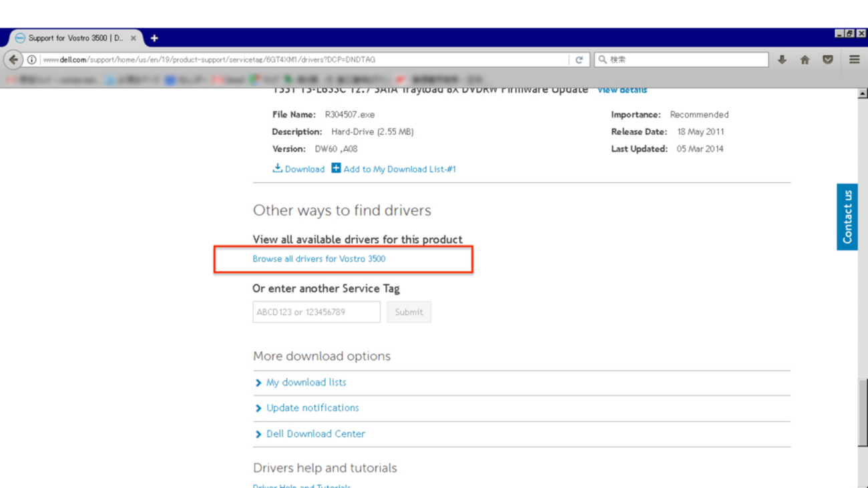Click the scrollbar up arrow
Image resolution: width=868 pixels, height=488 pixels.
point(863,93)
